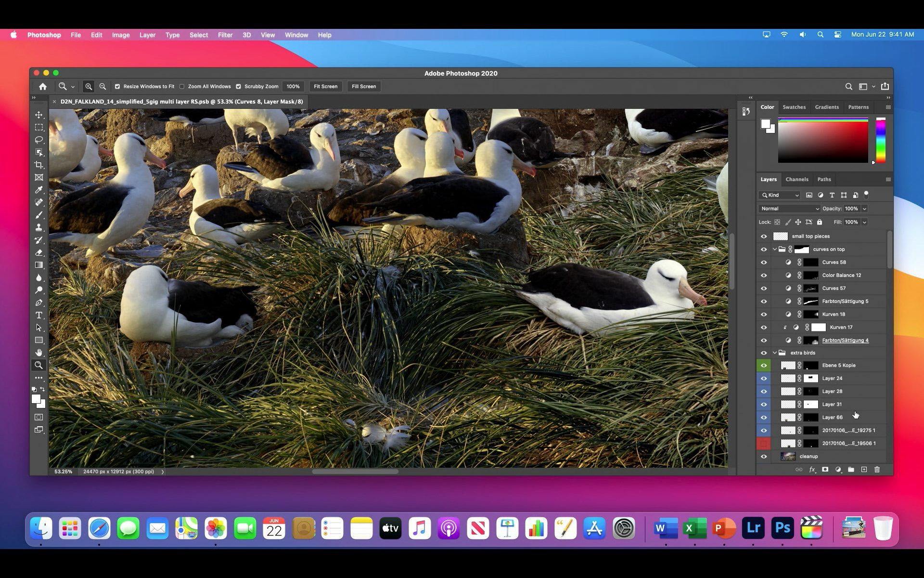
Task: Choose the Zoom In magnifier icon
Action: coord(89,86)
